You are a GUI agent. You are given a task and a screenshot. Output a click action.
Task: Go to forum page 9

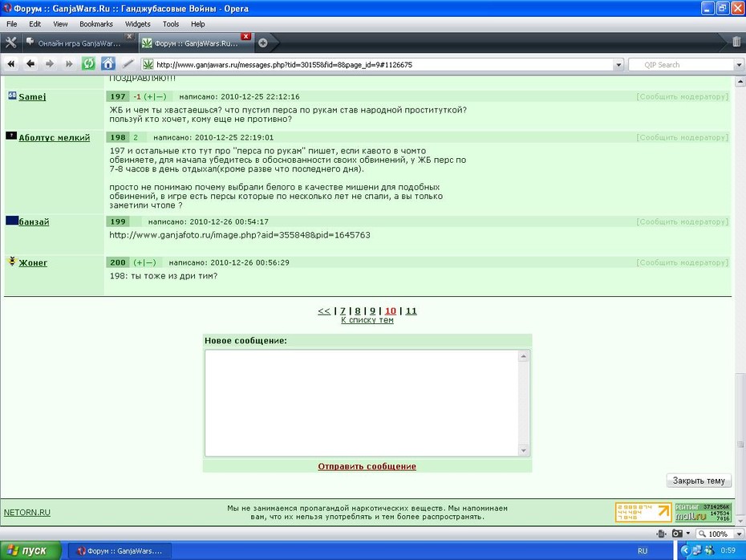point(372,310)
